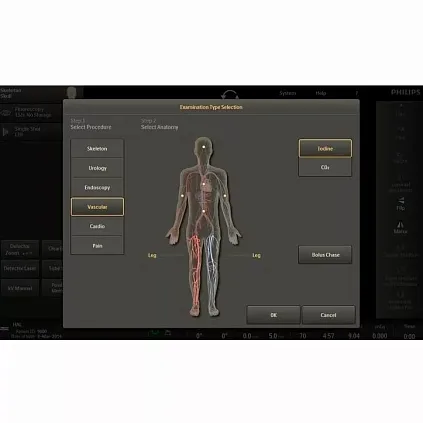This screenshot has height=423, width=423.
Task: Pick the Pain procedure option
Action: click(97, 246)
